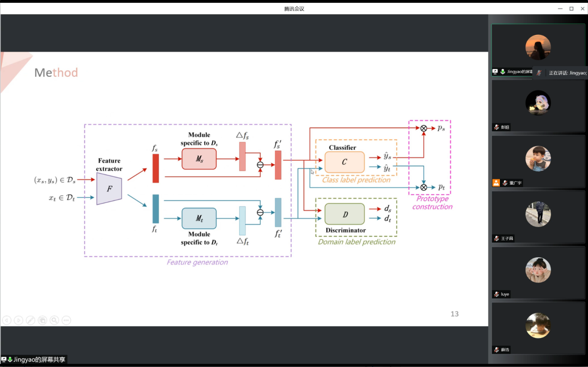Click the muted mic icon in bottom participant tile

pos(496,350)
